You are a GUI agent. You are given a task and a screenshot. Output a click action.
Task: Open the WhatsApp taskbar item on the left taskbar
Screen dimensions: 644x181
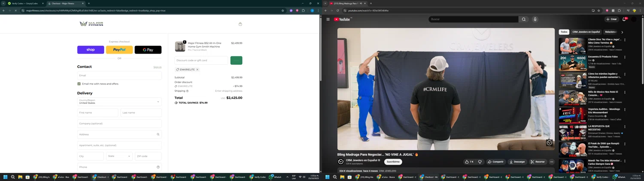coord(276,177)
